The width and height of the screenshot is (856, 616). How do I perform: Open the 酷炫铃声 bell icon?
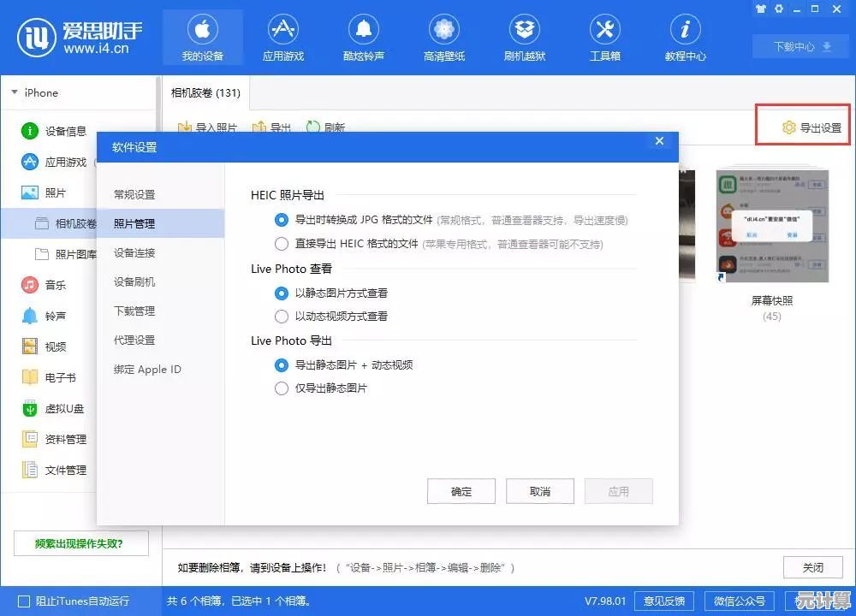[364, 31]
